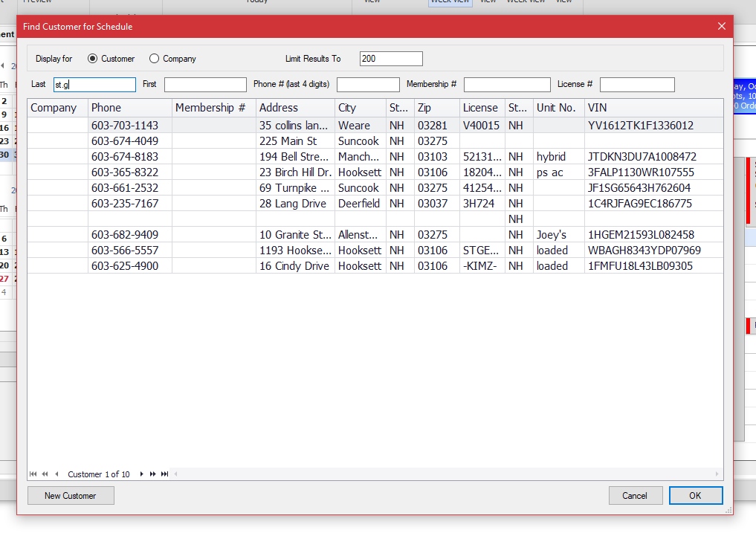Sort by VIN column header

pyautogui.click(x=653, y=108)
